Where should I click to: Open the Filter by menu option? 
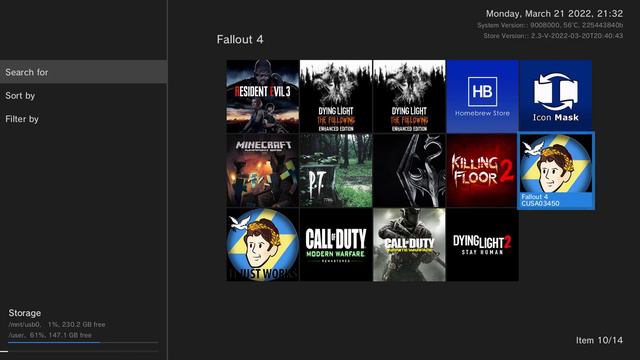[x=83, y=119]
